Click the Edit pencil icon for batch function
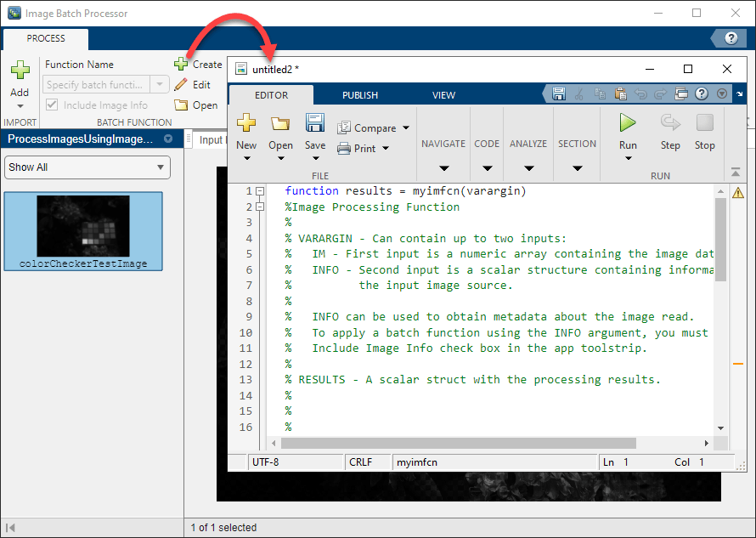The width and height of the screenshot is (756, 538). 183,84
